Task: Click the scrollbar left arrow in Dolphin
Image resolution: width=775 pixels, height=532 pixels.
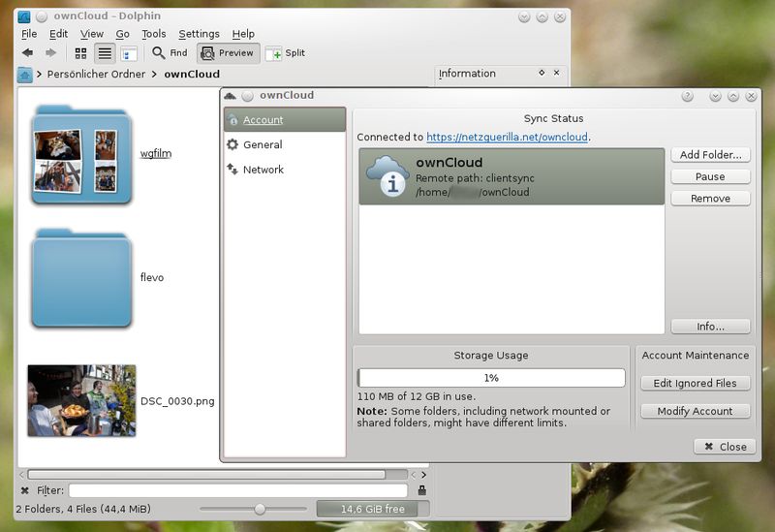Action: tap(21, 475)
